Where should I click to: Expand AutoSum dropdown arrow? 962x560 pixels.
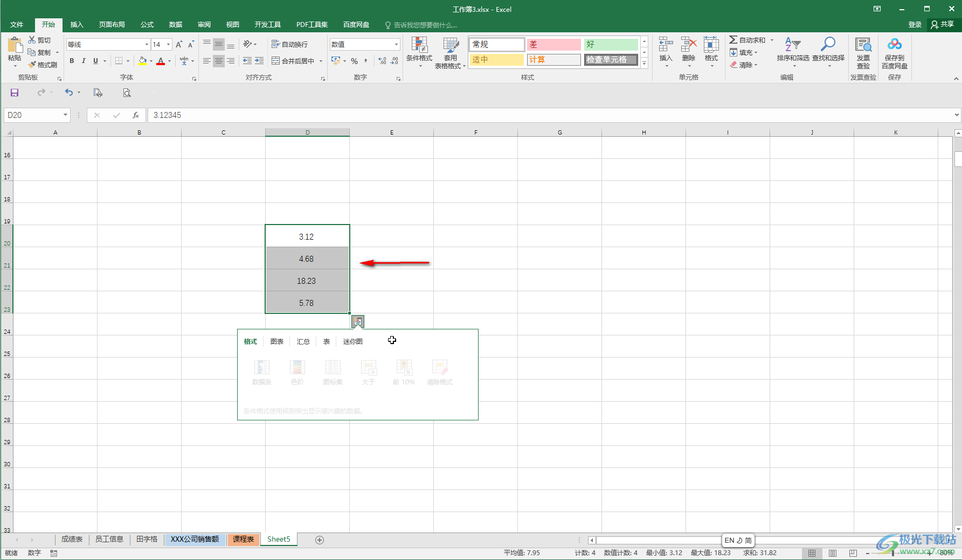tap(772, 40)
